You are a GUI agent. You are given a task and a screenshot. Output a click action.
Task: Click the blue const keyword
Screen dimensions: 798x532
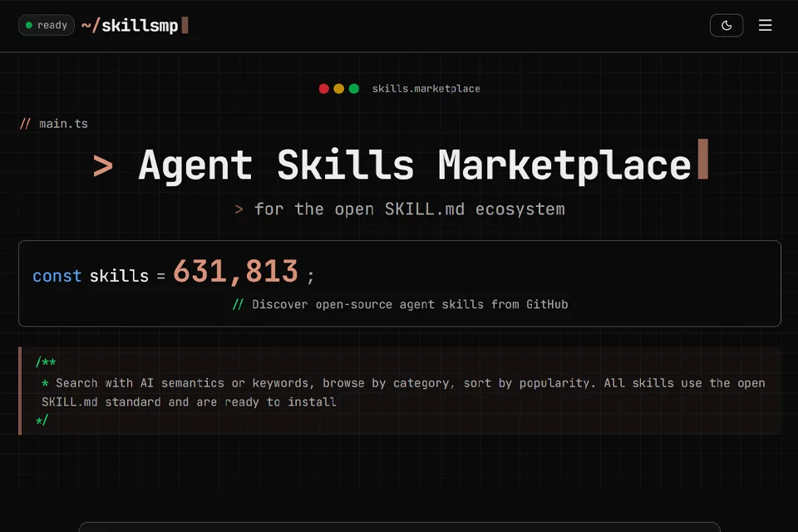[x=57, y=276]
